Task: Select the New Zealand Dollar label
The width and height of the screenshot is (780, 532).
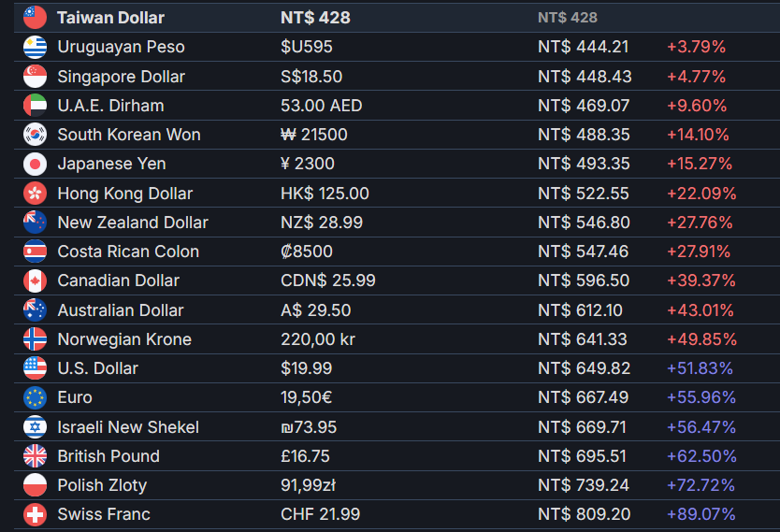Action: point(133,223)
